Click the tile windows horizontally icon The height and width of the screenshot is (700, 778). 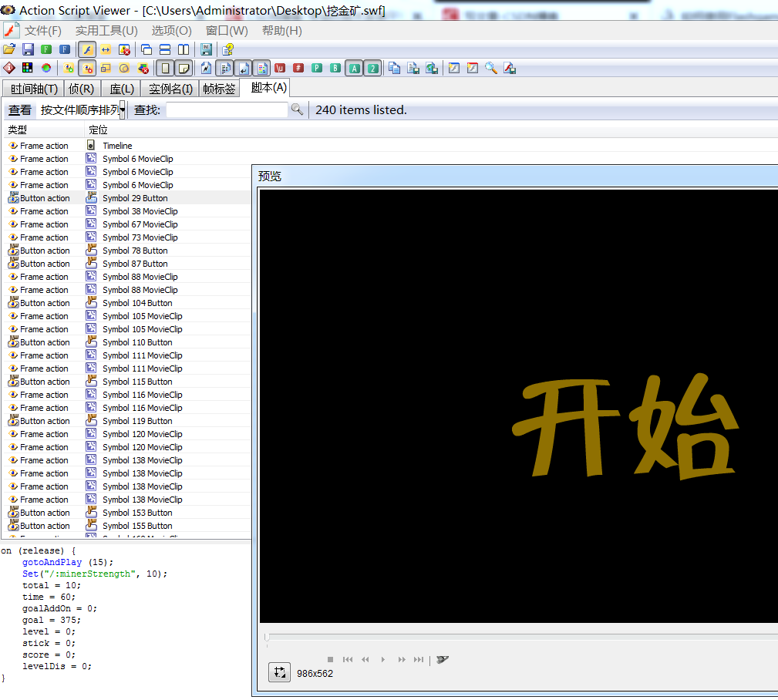click(x=165, y=49)
